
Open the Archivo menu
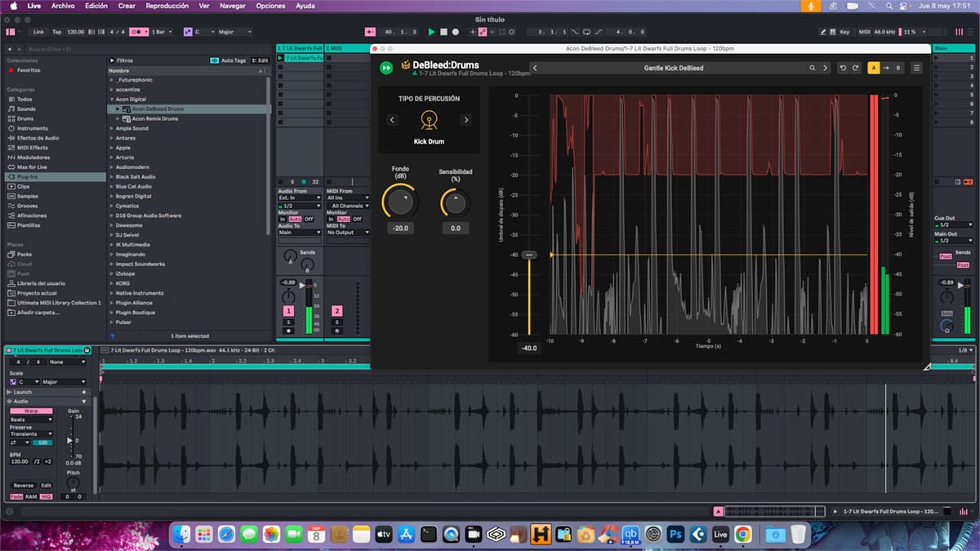point(63,6)
